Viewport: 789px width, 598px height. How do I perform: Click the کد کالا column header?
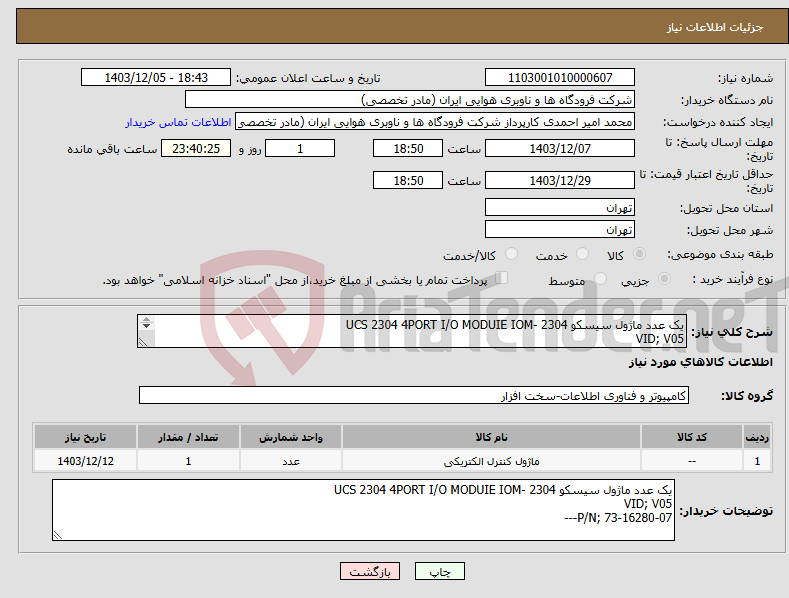(691, 437)
